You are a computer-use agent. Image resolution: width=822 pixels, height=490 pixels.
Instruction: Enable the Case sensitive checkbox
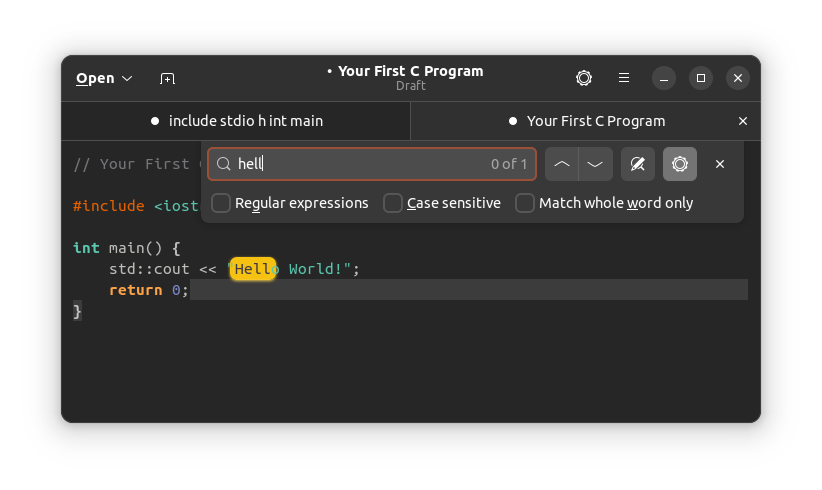[x=393, y=203]
